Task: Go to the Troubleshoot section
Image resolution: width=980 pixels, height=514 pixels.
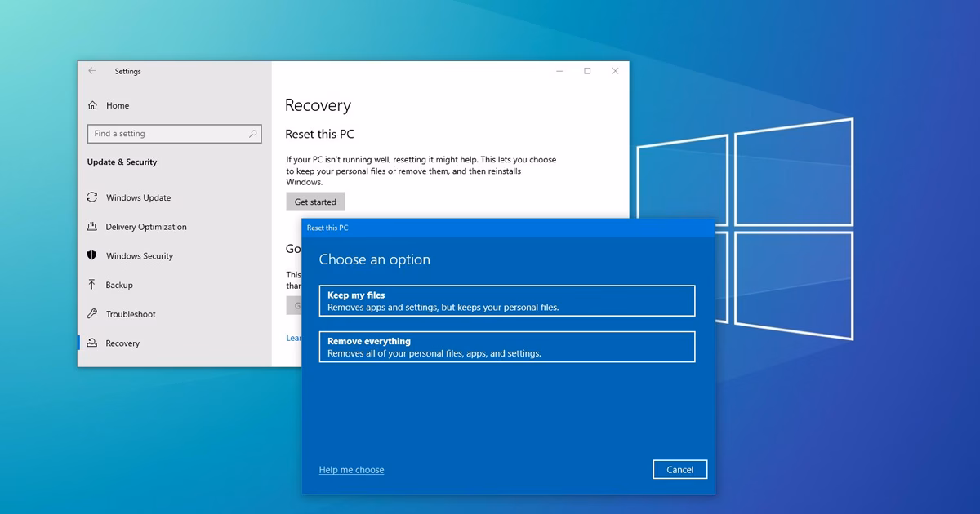Action: [x=131, y=314]
